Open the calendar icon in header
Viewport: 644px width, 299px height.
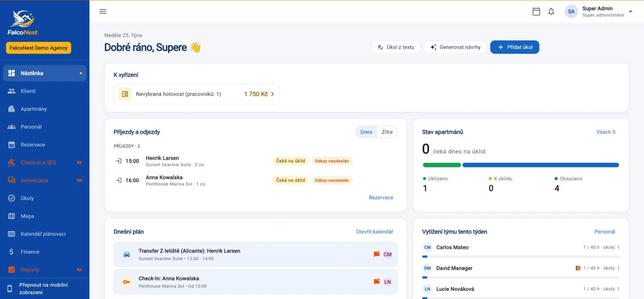(536, 11)
